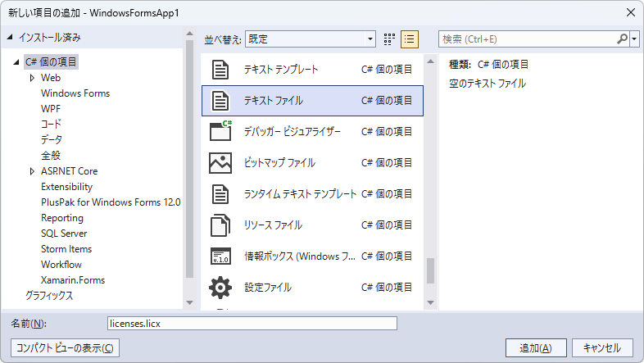This screenshot has width=644, height=363.
Task: Expand the ASP.NET Core tree node
Action: (32, 171)
